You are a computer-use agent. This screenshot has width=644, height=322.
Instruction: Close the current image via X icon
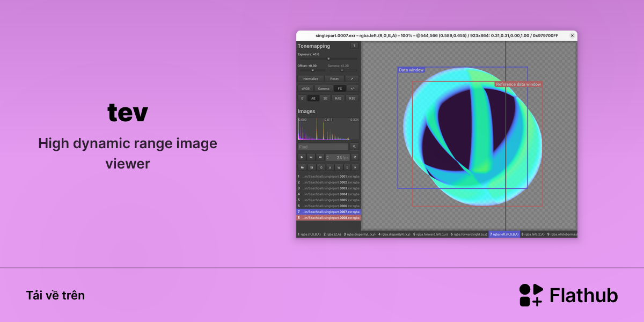click(355, 167)
